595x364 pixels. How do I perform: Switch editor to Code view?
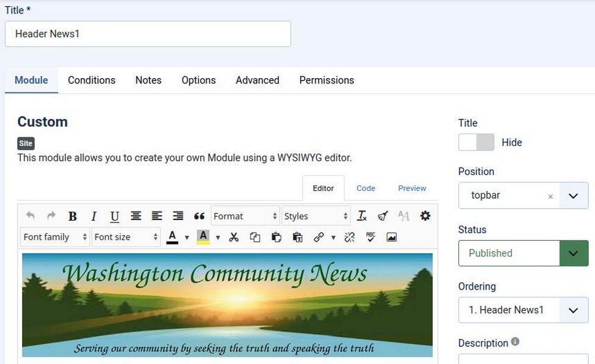(x=366, y=188)
